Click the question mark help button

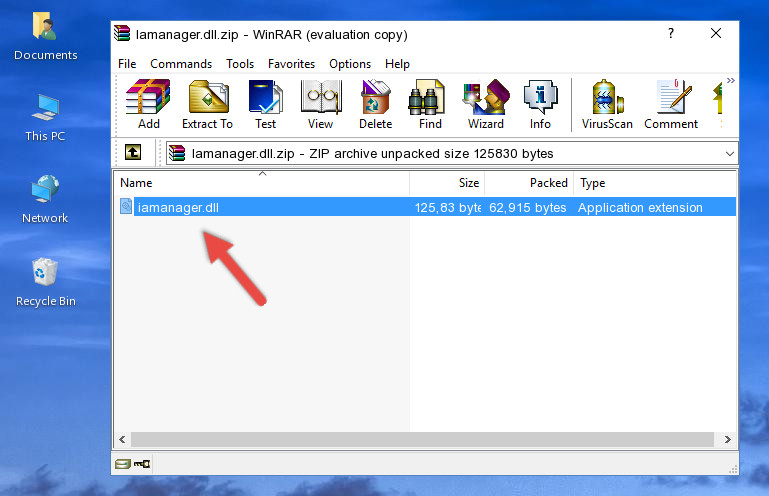[x=671, y=33]
